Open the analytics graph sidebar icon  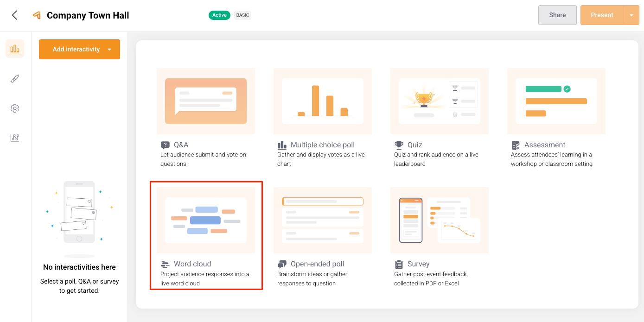point(15,138)
